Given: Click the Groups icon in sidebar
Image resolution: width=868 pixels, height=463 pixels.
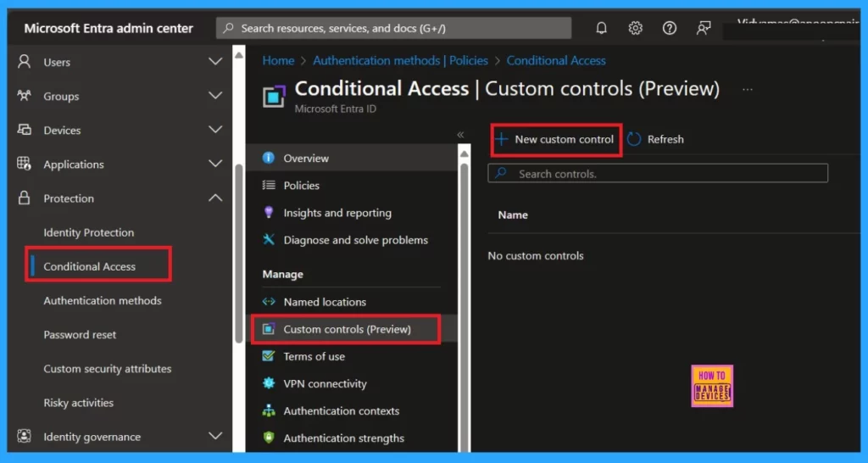Looking at the screenshot, I should [24, 96].
